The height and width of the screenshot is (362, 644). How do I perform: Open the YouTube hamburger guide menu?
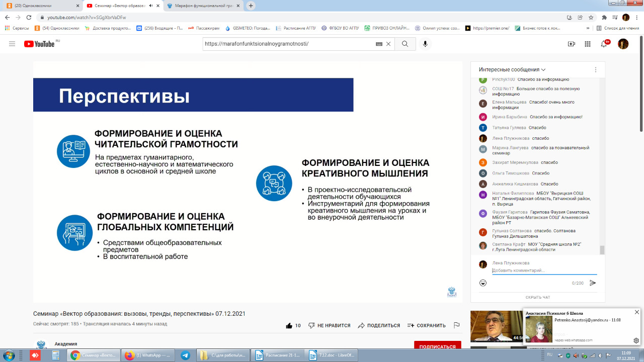tap(12, 44)
